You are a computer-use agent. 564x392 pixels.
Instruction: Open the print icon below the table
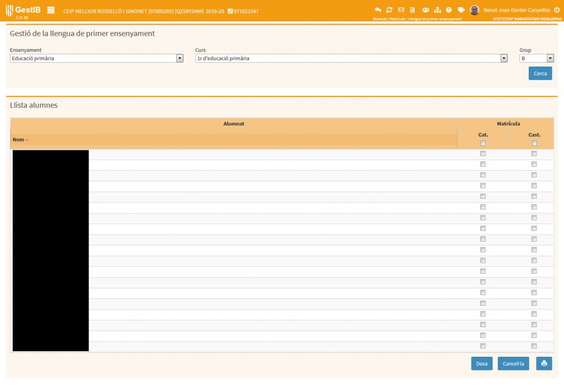pos(544,363)
